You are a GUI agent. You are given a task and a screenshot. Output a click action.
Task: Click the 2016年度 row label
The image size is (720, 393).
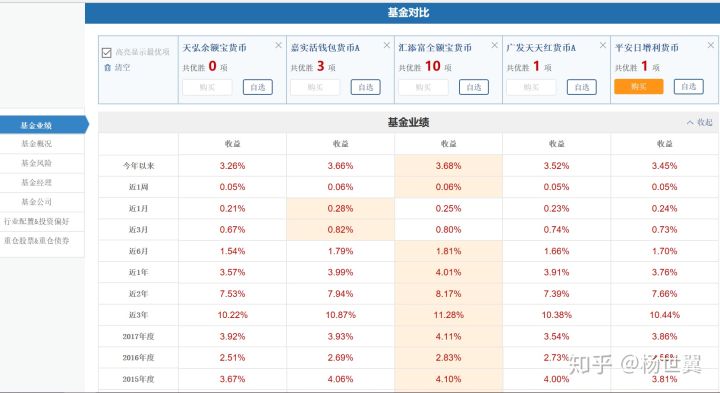click(x=138, y=358)
